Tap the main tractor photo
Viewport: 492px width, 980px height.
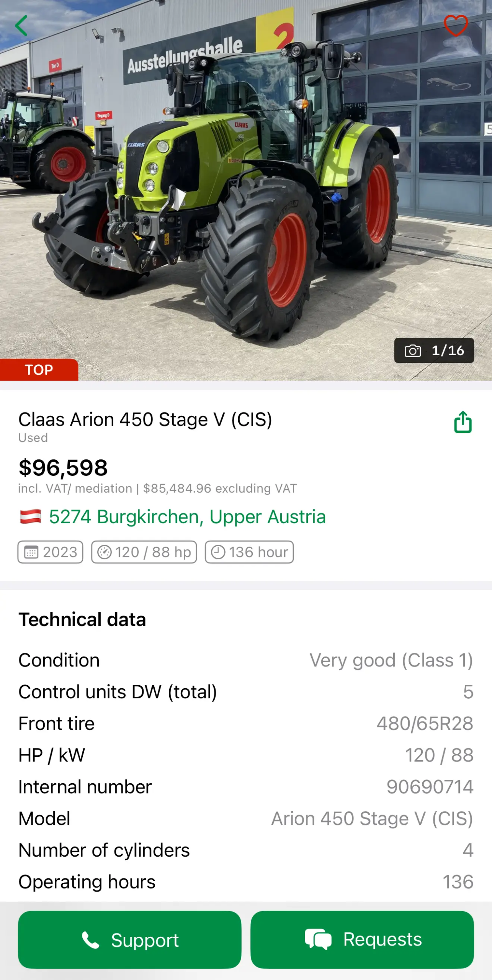(x=245, y=191)
